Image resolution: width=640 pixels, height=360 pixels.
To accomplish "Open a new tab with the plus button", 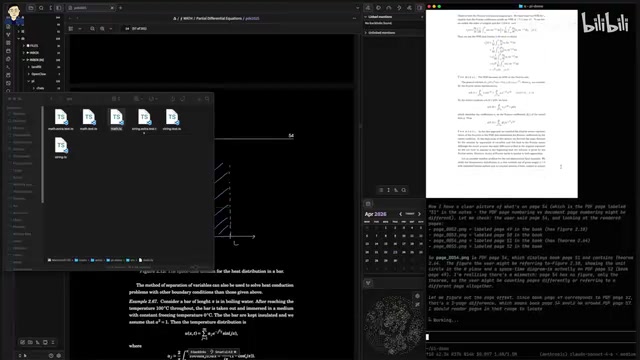I will tap(120, 8).
